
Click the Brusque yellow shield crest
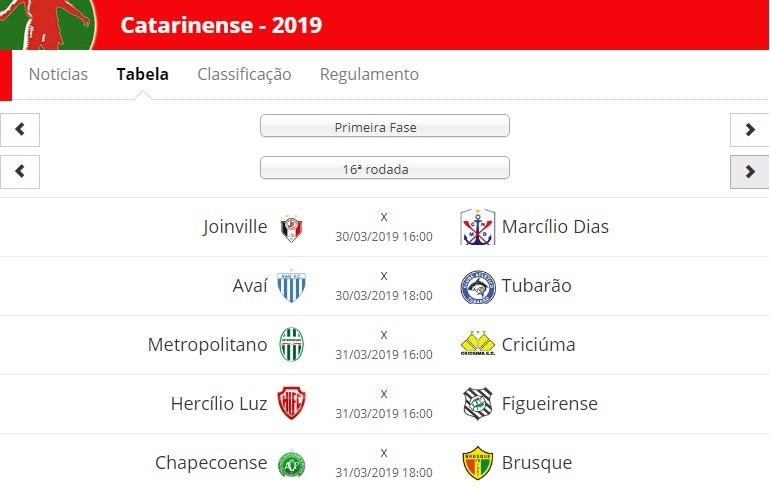pyautogui.click(x=478, y=463)
